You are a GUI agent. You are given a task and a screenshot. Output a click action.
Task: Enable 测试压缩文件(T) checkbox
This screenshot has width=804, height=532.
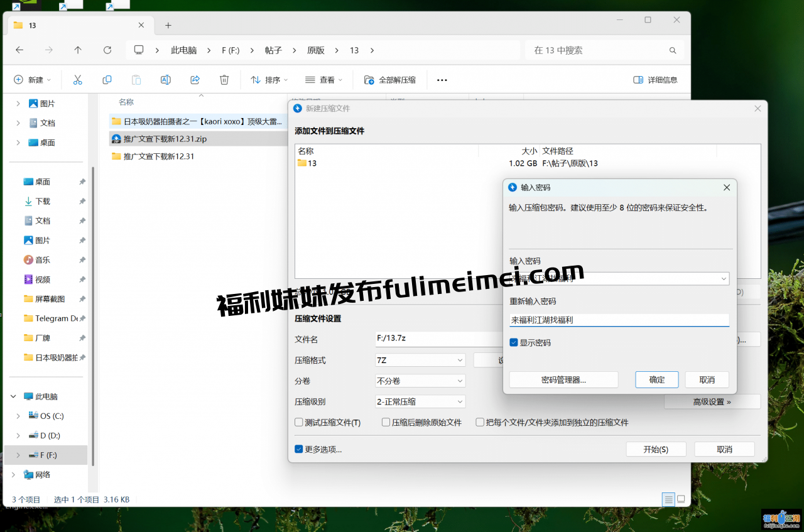(299, 422)
